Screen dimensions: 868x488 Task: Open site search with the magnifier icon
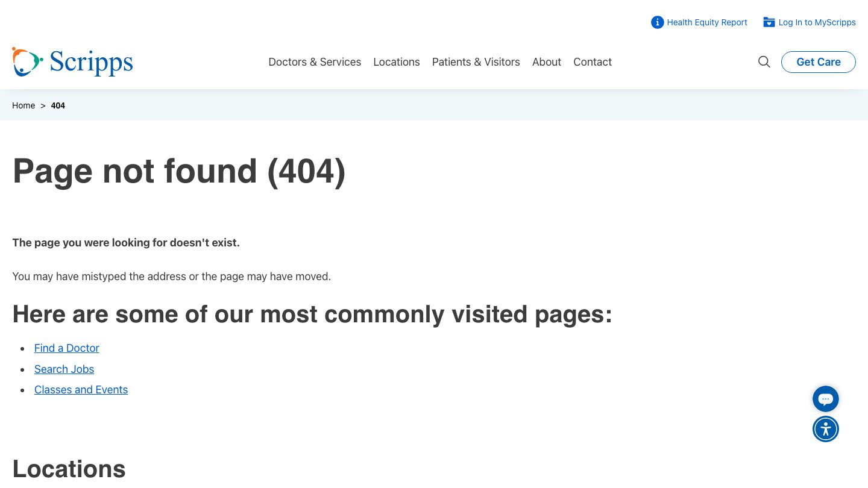click(x=764, y=62)
